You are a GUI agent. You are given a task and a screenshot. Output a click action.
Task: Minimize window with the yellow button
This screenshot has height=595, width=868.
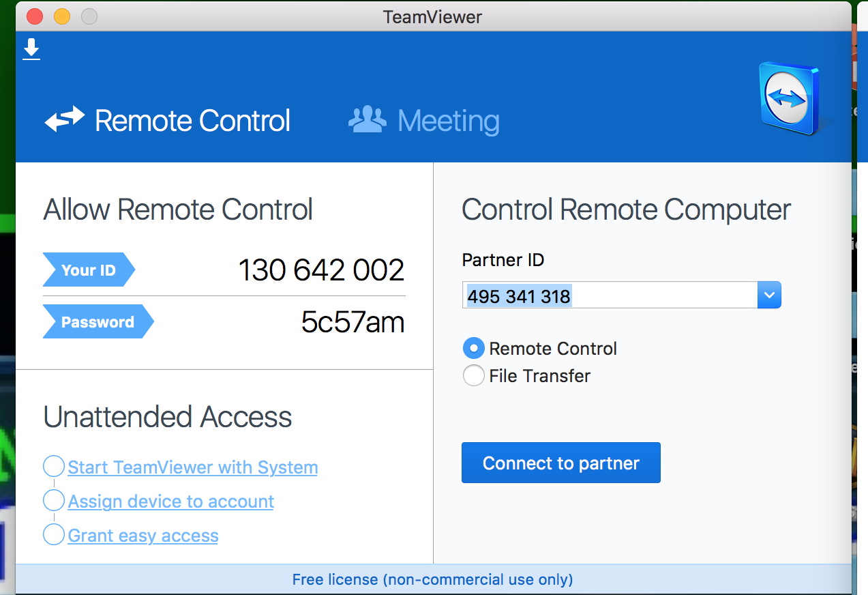62,17
